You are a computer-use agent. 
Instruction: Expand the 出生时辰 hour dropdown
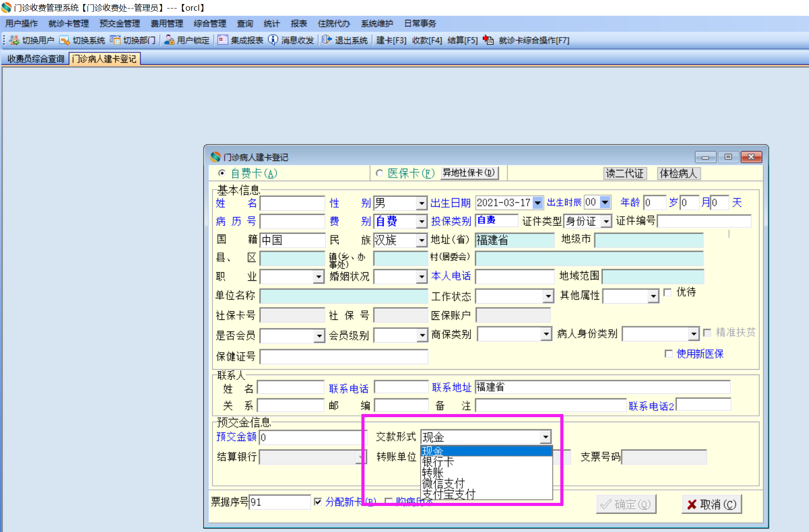pyautogui.click(x=605, y=202)
